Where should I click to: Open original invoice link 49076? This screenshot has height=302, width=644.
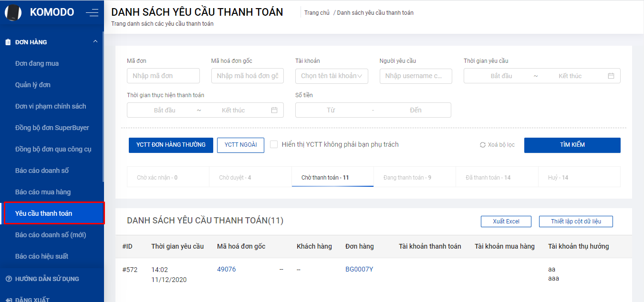[226, 269]
